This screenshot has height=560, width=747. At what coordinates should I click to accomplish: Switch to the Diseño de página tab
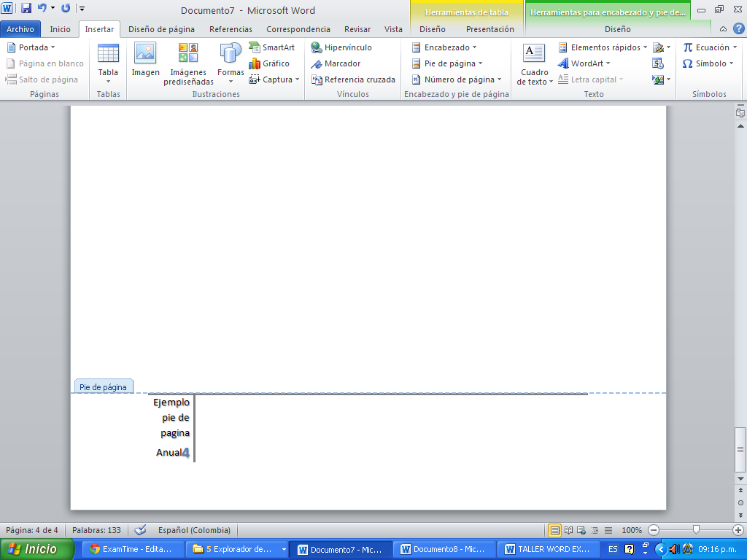[x=161, y=29]
